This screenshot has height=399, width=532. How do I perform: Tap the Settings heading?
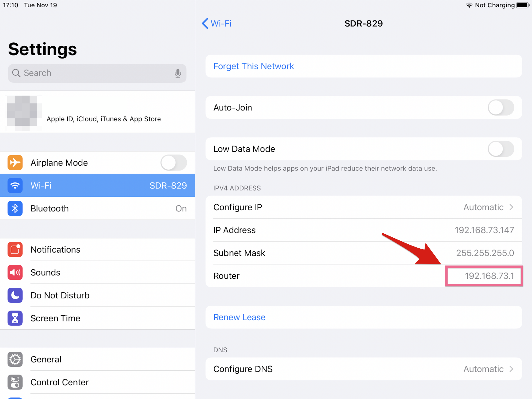[x=42, y=49]
